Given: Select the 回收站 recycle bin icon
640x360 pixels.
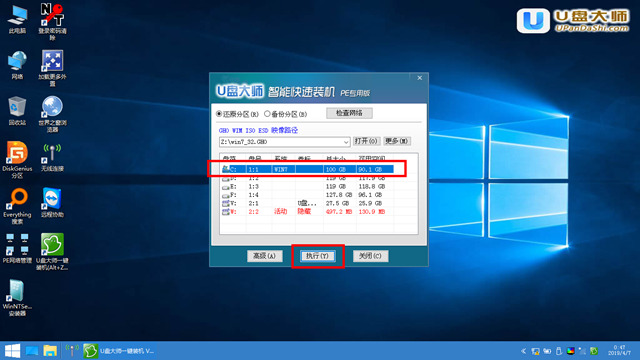Looking at the screenshot, I should (x=17, y=111).
